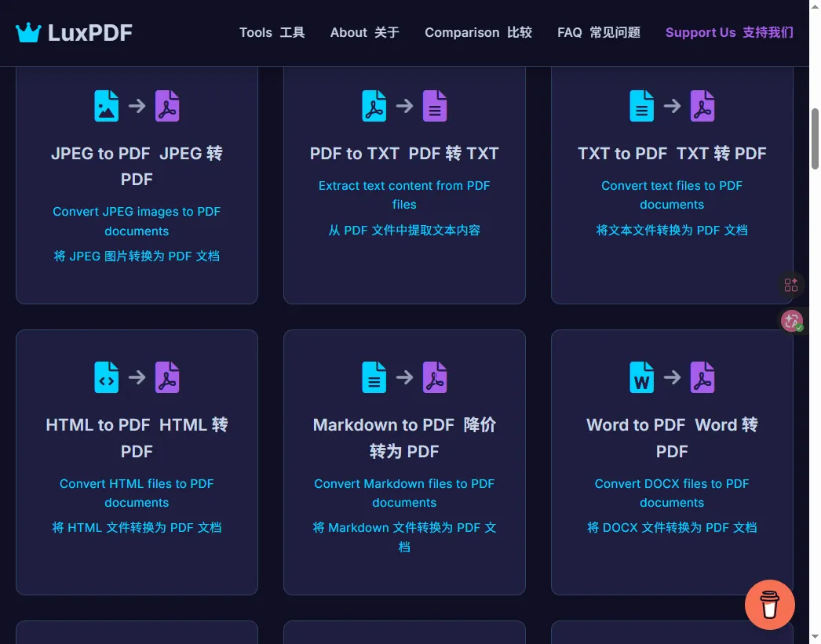Open the TXT to PDF tool title

672,153
